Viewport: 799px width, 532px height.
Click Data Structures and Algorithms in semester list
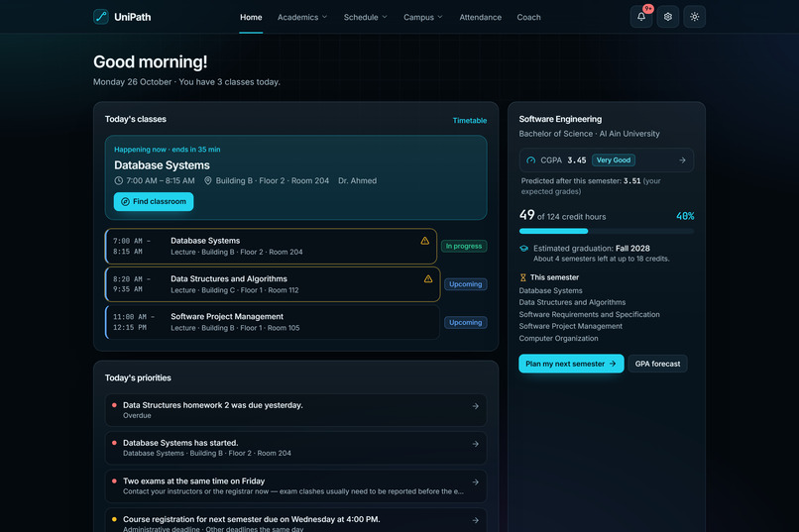coord(572,302)
